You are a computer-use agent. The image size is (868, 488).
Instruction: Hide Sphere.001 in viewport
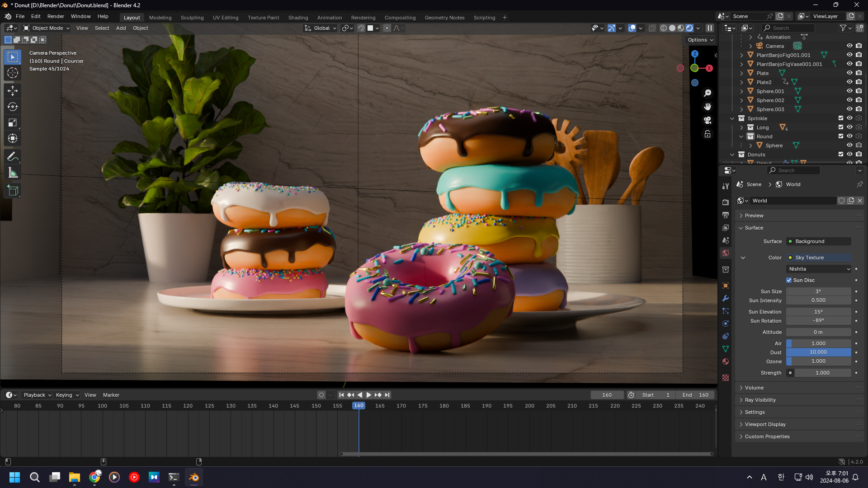point(849,91)
